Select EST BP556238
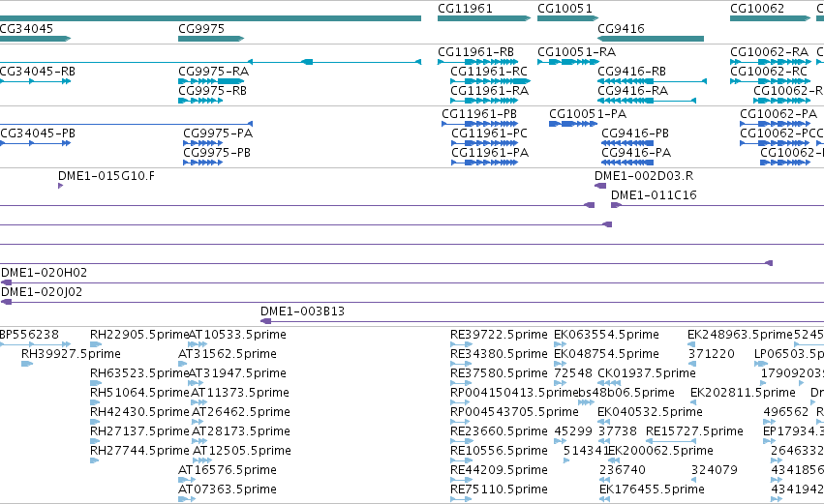 tap(29, 335)
